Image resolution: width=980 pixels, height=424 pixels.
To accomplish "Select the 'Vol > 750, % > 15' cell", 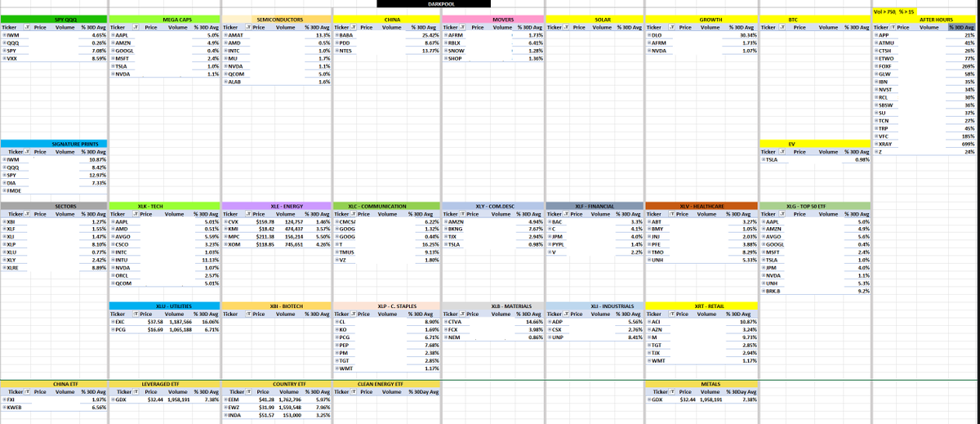I will point(897,11).
